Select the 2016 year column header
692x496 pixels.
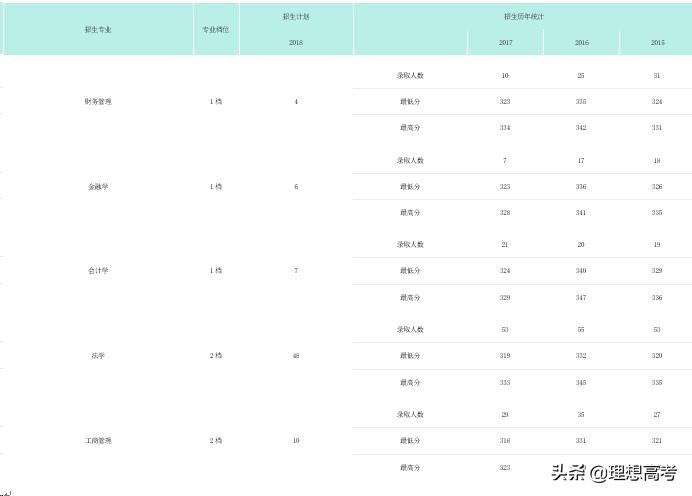[581, 43]
